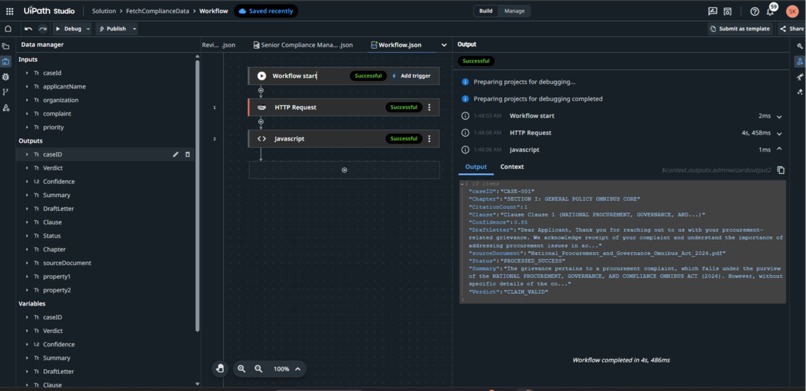Image resolution: width=806 pixels, height=391 pixels.
Task: Open HTTP Request activity options menu
Action: point(429,107)
